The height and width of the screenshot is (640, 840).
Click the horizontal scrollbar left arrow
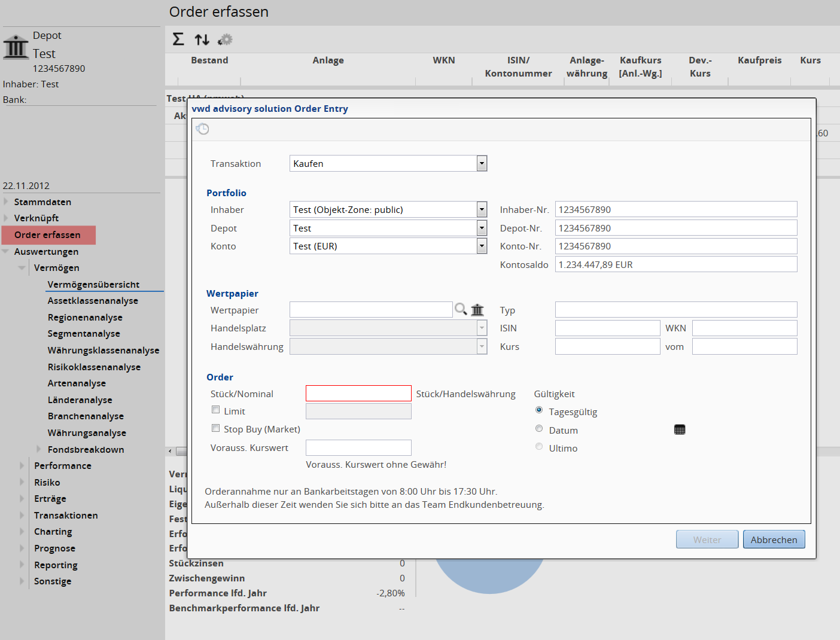pos(171,452)
